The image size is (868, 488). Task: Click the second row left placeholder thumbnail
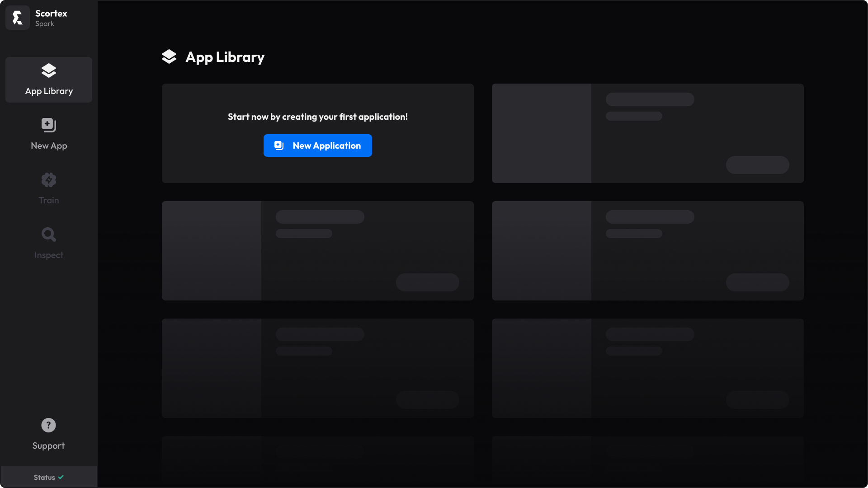(x=212, y=251)
